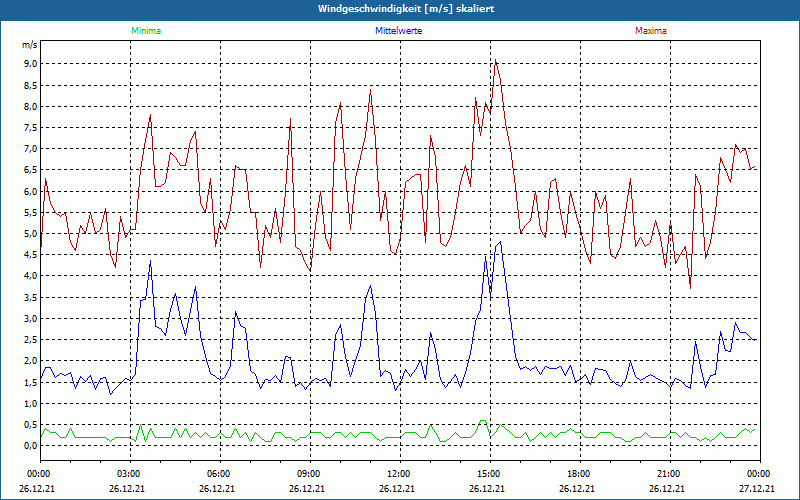800x500 pixels.
Task: Click the 1,0 y-axis value
Action: (x=31, y=403)
